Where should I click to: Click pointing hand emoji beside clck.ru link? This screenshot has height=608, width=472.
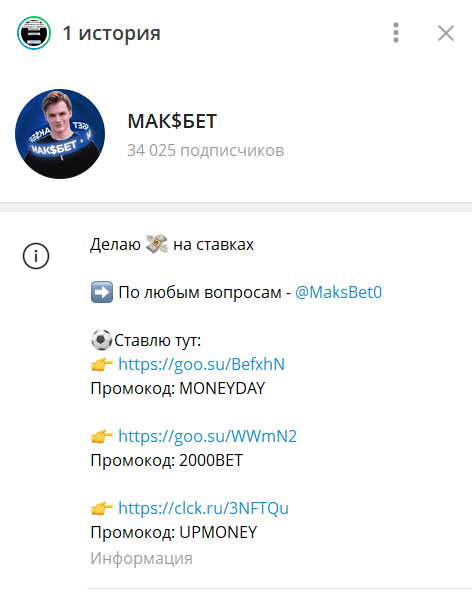[102, 508]
